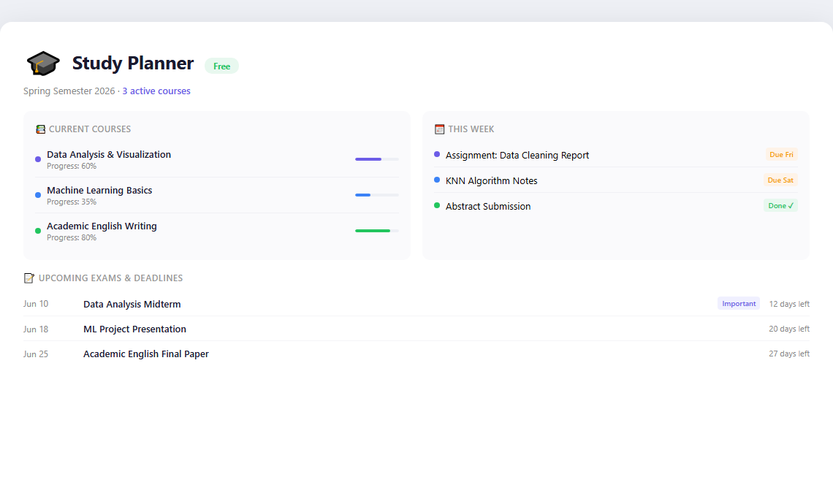Select the Due Sat tag

tap(780, 180)
